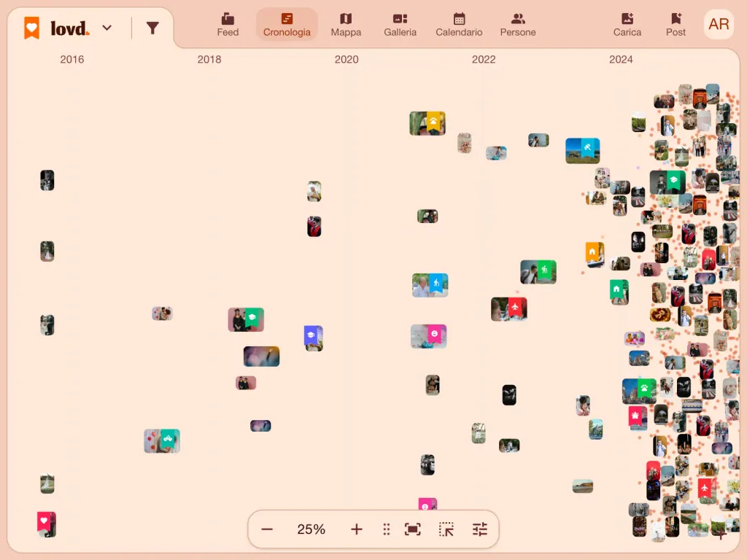
Task: Zoom in with the plus button
Action: 356,529
